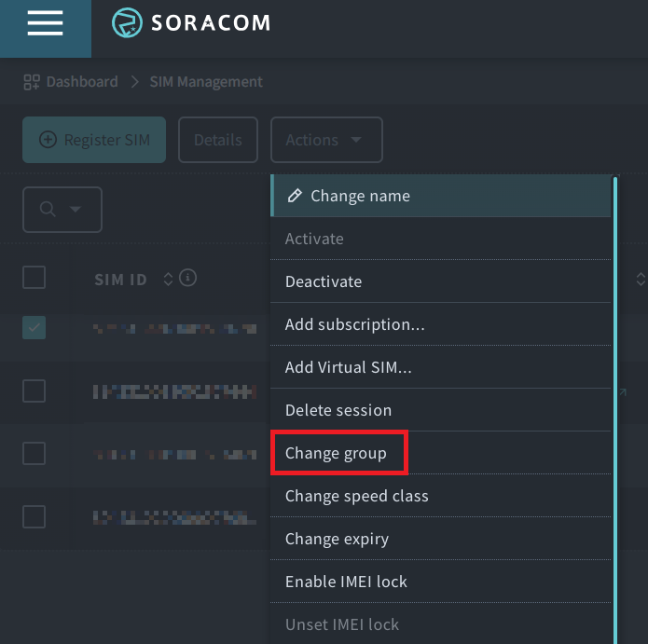The width and height of the screenshot is (648, 644).
Task: Toggle the select-all SIMs header checkbox
Action: tap(34, 278)
